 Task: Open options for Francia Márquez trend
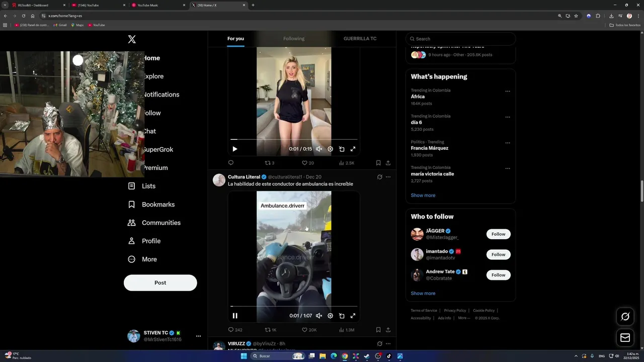tap(508, 143)
